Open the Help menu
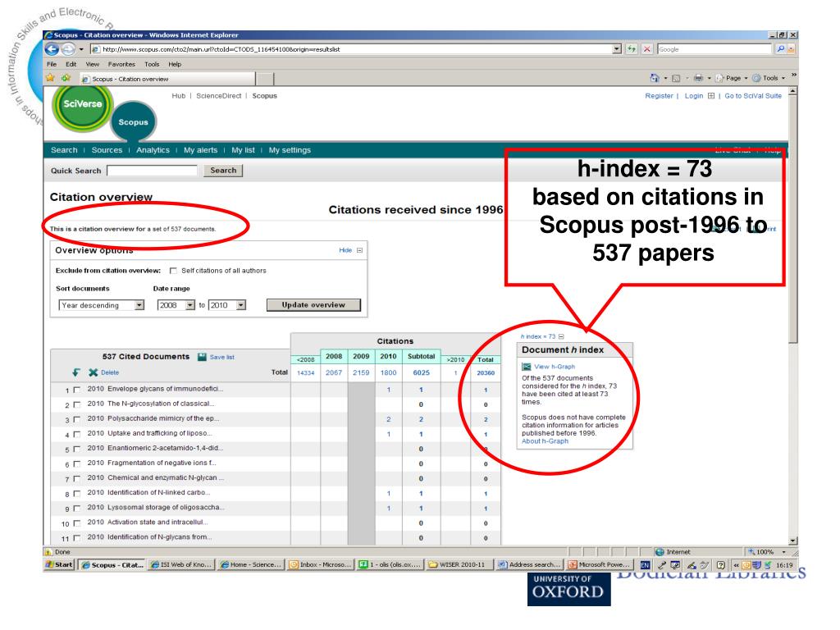Image resolution: width=840 pixels, height=630 pixels. (x=176, y=64)
